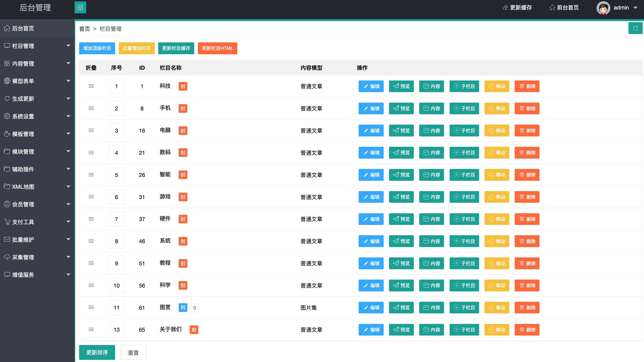Go to 后台首页 in sidebar
The image size is (644, 362).
23,28
